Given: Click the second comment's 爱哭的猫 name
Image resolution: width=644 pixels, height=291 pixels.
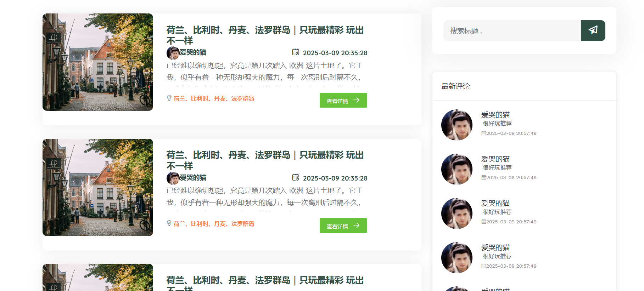Looking at the screenshot, I should [495, 159].
